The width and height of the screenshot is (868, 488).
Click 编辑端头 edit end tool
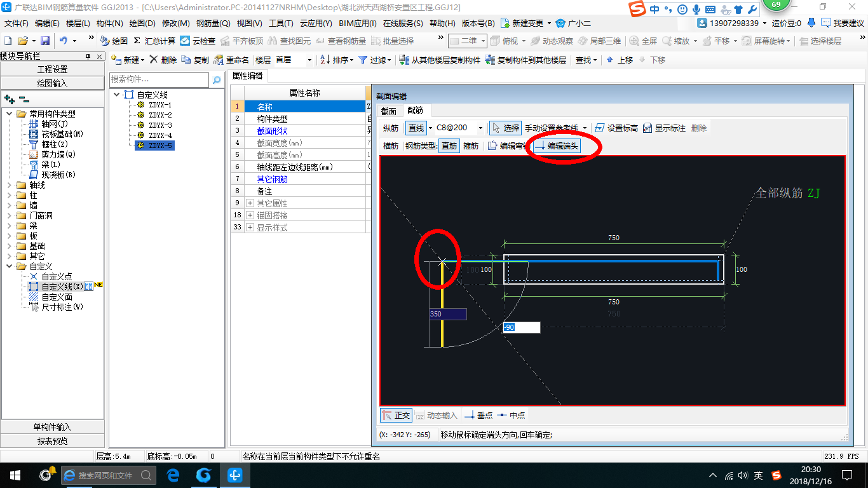click(557, 146)
